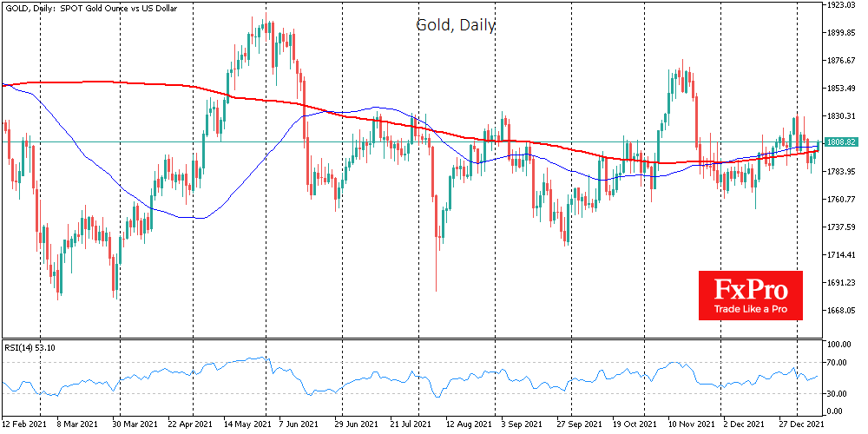868x434 pixels.
Task: Click the 'Trade Like a Pro' tagline
Action: point(750,309)
